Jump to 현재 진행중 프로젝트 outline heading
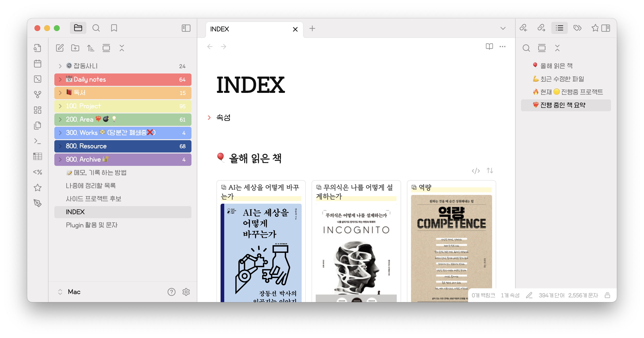Image resolution: width=644 pixels, height=338 pixels. (566, 92)
